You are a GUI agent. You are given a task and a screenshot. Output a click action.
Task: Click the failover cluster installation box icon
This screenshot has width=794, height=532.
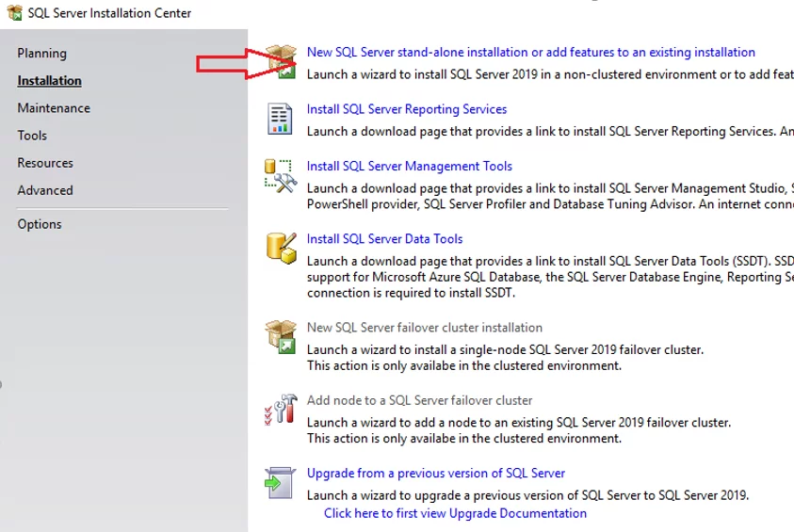(281, 336)
